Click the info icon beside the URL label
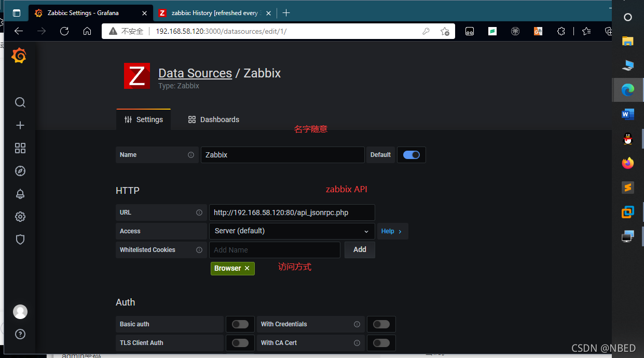 [199, 213]
